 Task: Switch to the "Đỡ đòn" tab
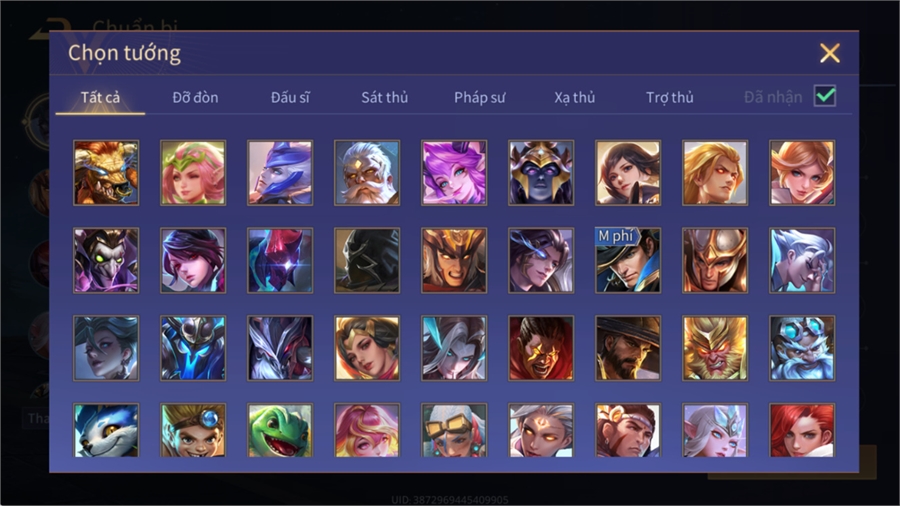[x=195, y=98]
